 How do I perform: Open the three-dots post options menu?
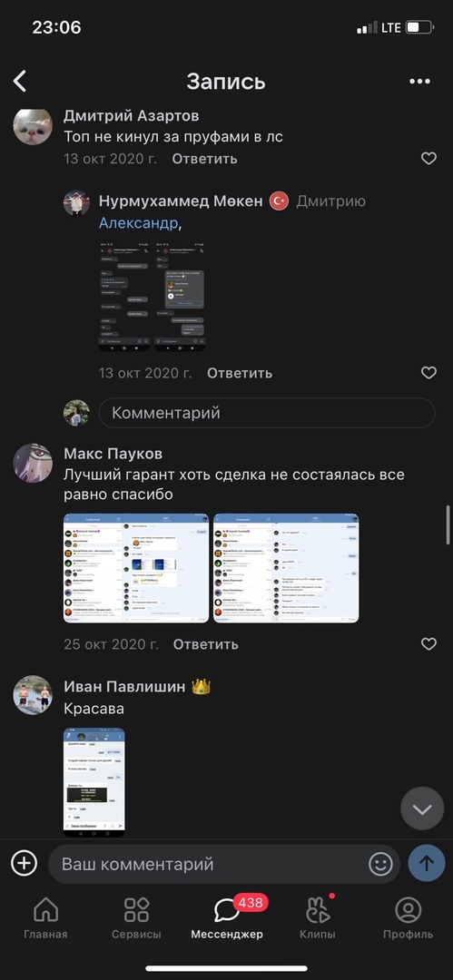[x=419, y=82]
